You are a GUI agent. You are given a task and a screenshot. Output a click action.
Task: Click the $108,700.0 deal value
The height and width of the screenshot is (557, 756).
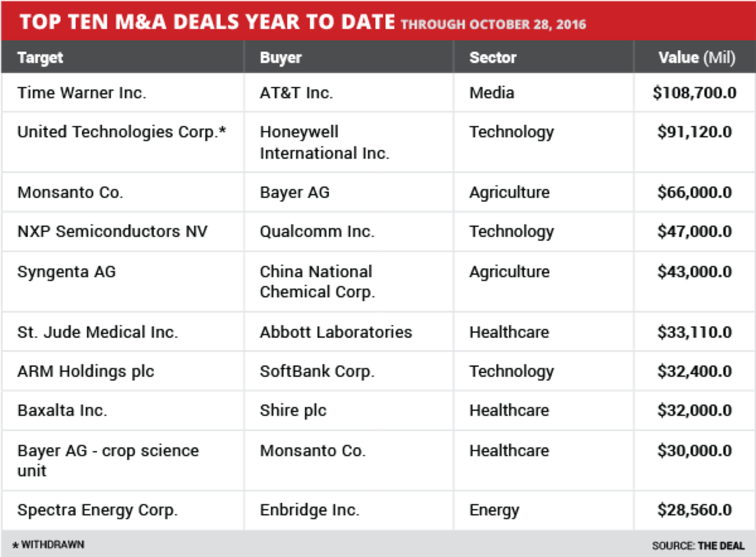pyautogui.click(x=694, y=93)
